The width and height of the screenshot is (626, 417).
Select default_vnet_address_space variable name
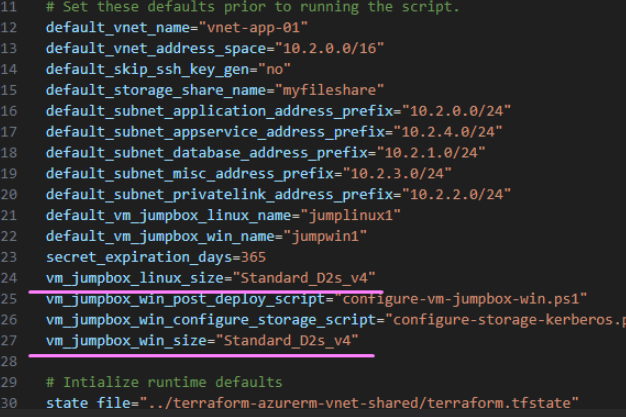[156, 48]
